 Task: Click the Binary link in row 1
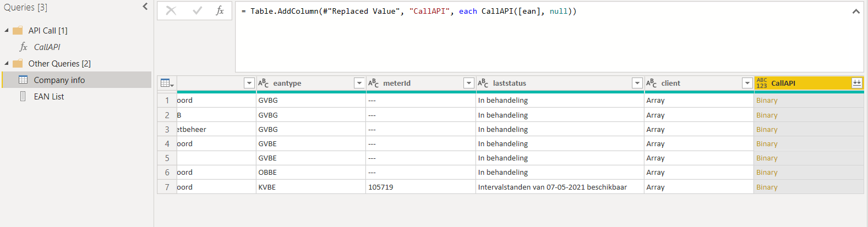click(x=767, y=101)
